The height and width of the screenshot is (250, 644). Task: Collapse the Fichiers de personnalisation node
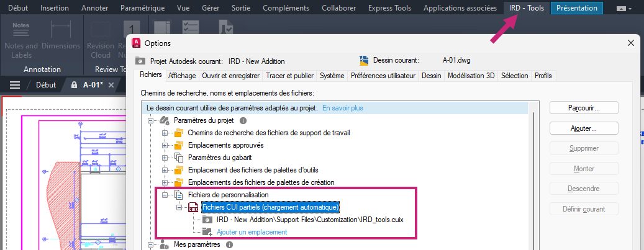165,195
